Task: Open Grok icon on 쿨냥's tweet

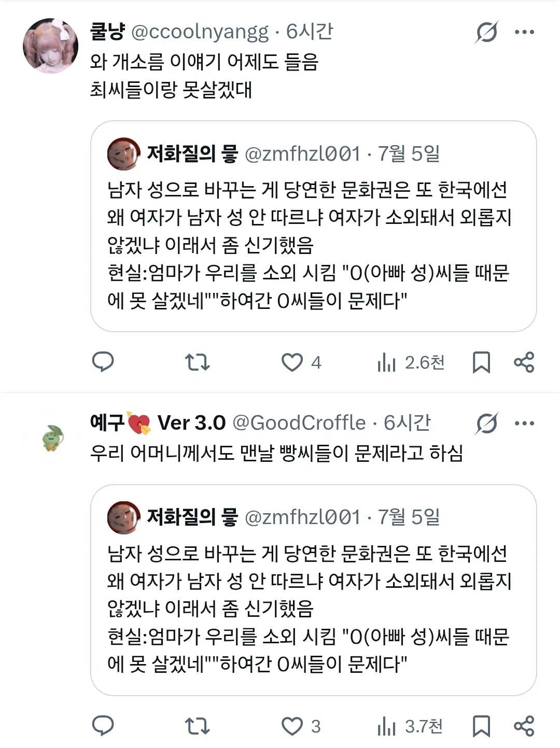Action: (x=487, y=32)
